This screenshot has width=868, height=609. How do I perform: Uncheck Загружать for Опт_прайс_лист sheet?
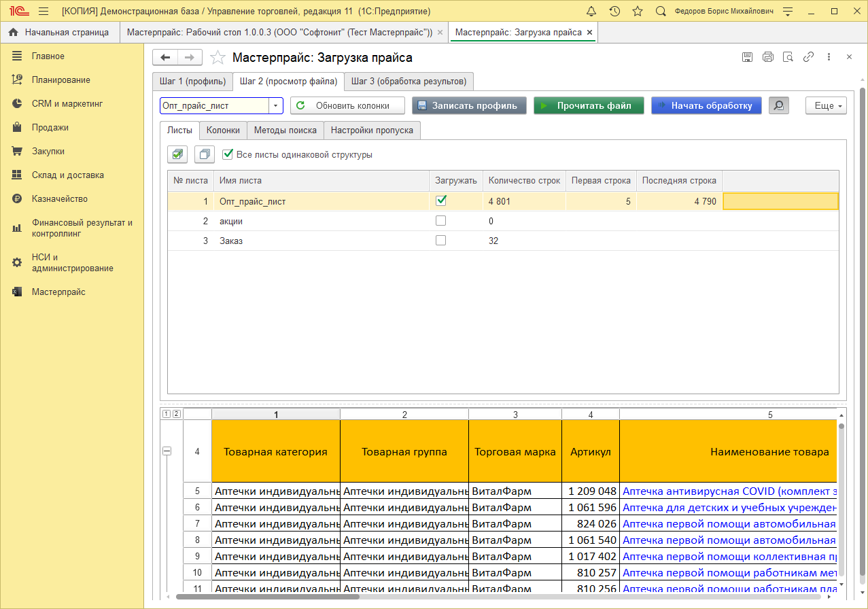(441, 201)
